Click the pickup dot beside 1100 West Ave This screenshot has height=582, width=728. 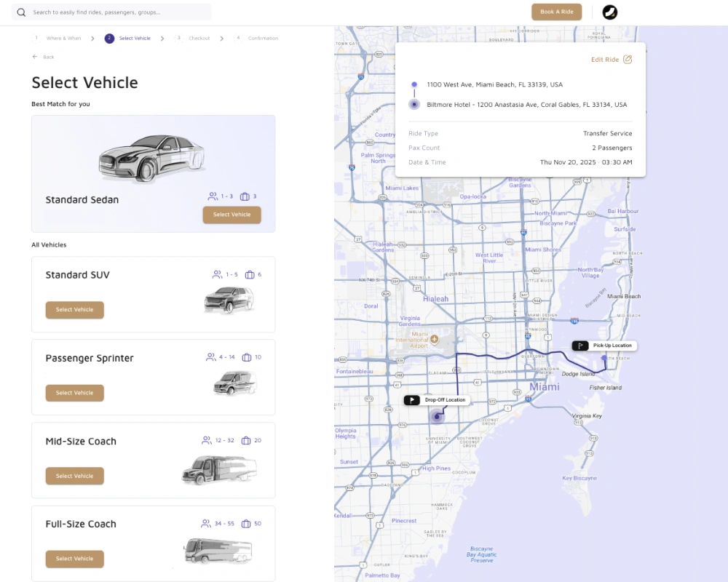(413, 84)
